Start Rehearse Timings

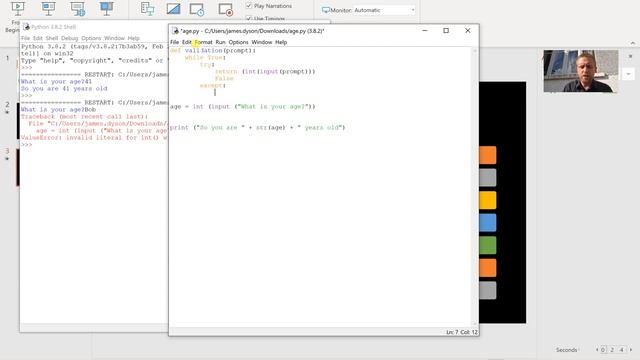coord(197,9)
